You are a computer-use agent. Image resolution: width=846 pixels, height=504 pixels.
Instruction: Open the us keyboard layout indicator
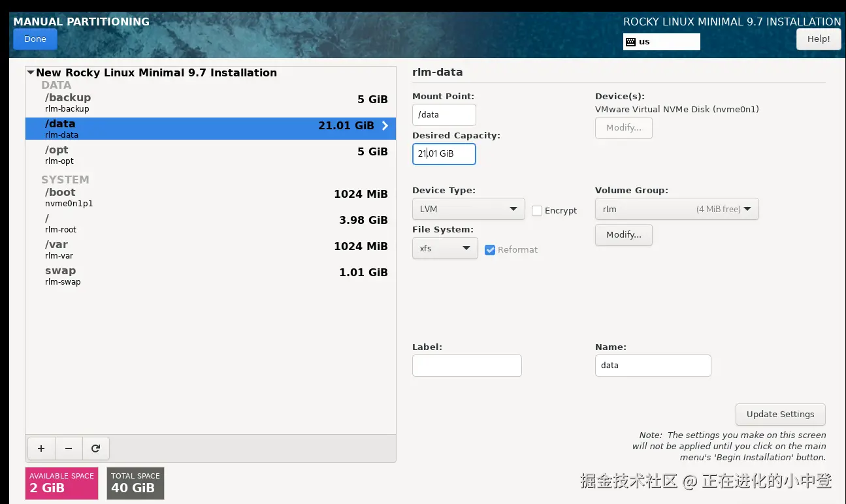[661, 42]
